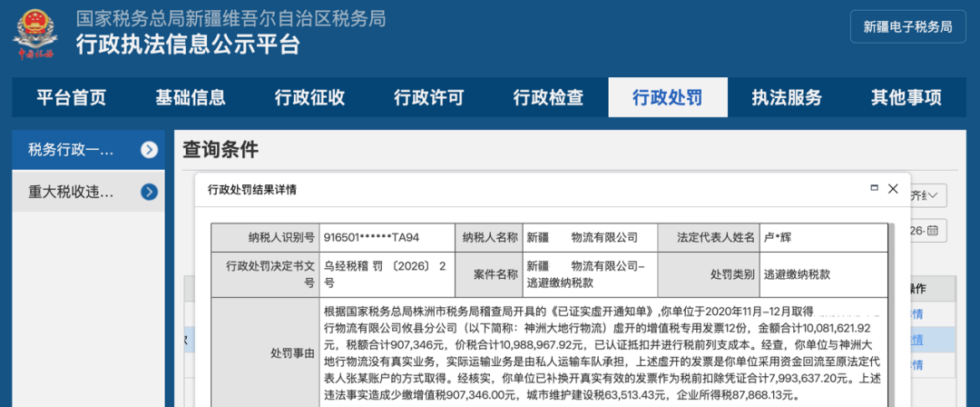Select 税务行政一… sidebar item
The height and width of the screenshot is (407, 980).
point(71,150)
